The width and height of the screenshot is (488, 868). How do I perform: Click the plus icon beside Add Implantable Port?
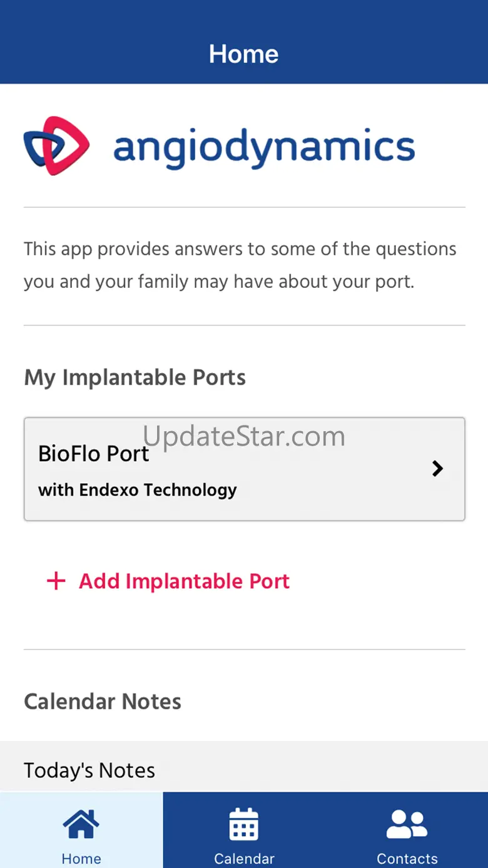click(x=56, y=581)
